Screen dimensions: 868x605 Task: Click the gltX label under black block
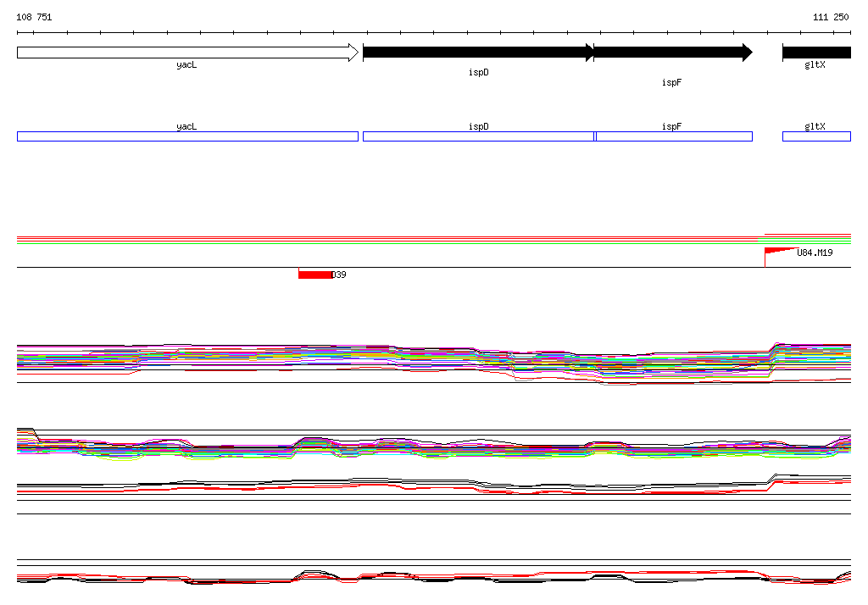815,64
